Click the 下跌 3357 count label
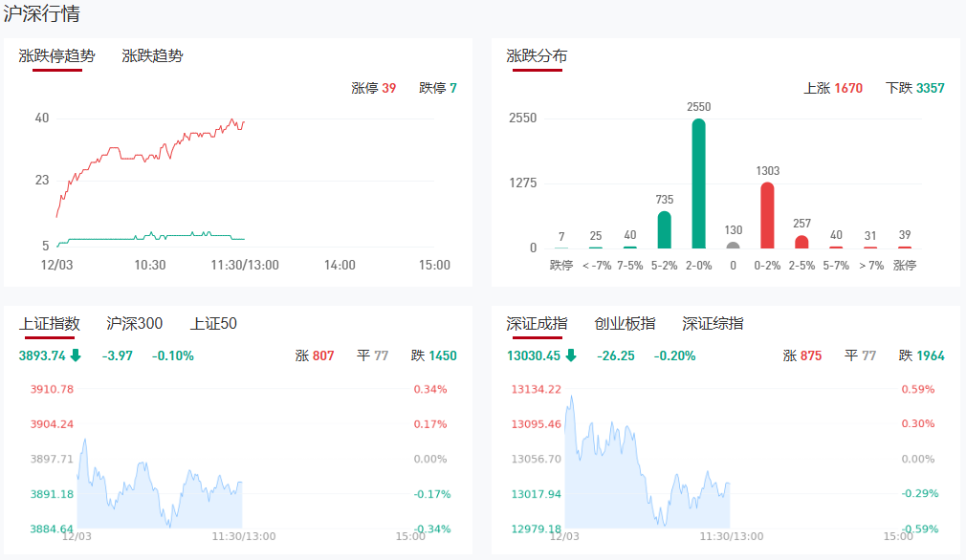This screenshot has width=966, height=560. coord(914,88)
